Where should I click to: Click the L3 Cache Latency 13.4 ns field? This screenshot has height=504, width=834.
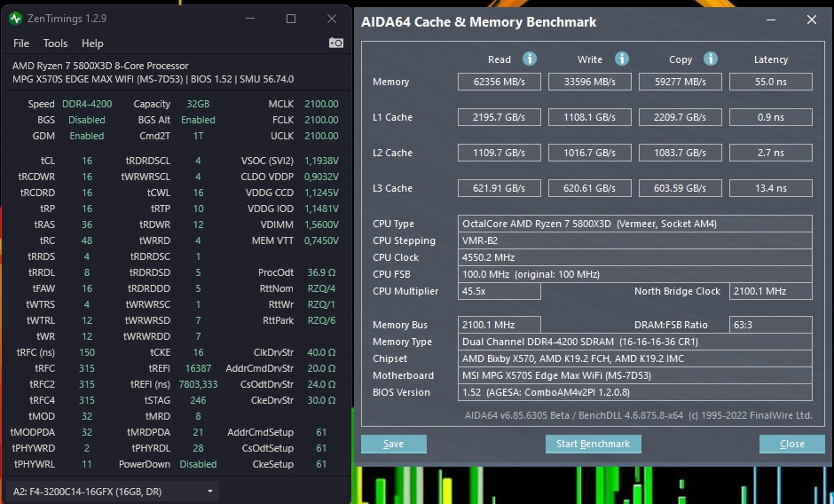771,188
